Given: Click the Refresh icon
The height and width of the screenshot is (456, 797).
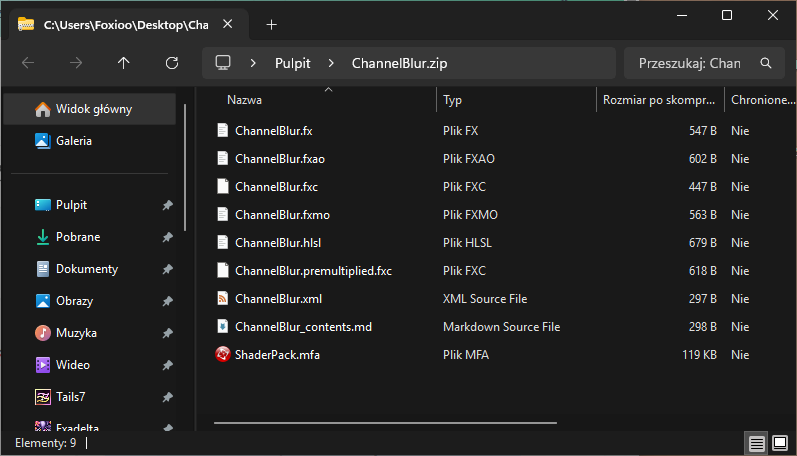Looking at the screenshot, I should (172, 63).
